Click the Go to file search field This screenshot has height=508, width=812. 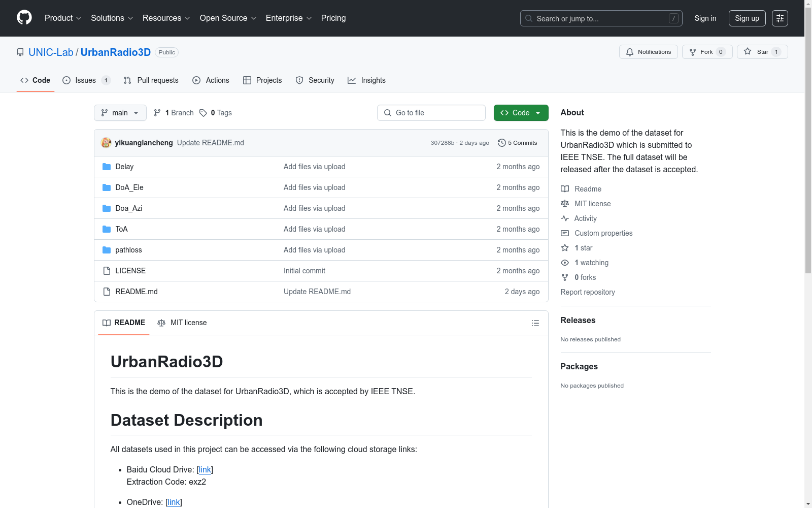(431, 113)
